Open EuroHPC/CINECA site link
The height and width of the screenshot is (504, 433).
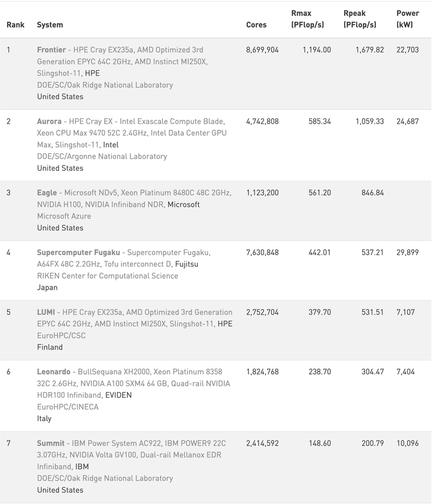pos(68,407)
